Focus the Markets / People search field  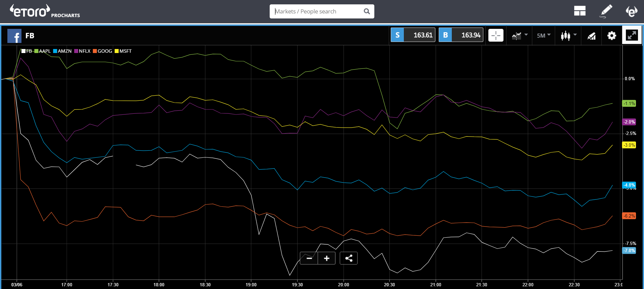pos(317,11)
